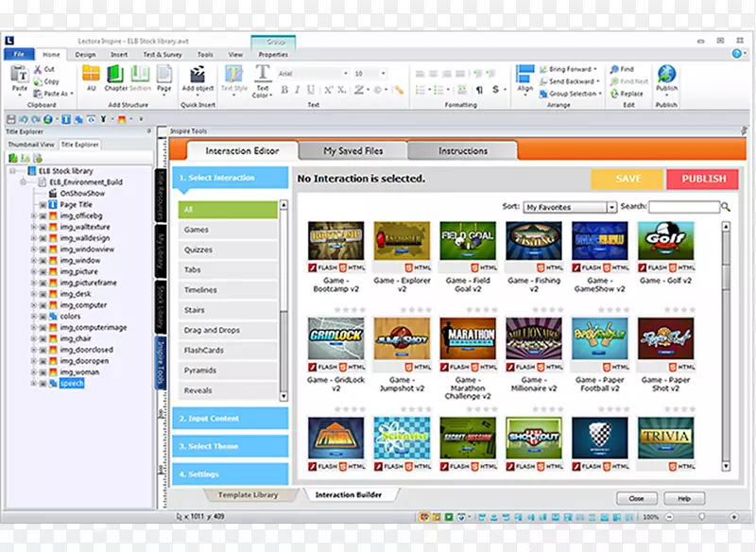Click the search magnifier icon
Viewport: 756px width, 552px height.
pos(725,207)
